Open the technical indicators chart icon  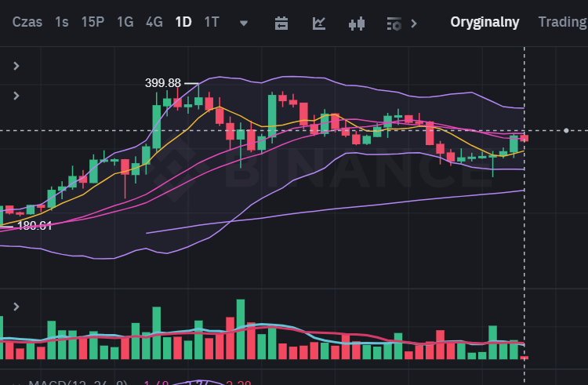point(319,24)
